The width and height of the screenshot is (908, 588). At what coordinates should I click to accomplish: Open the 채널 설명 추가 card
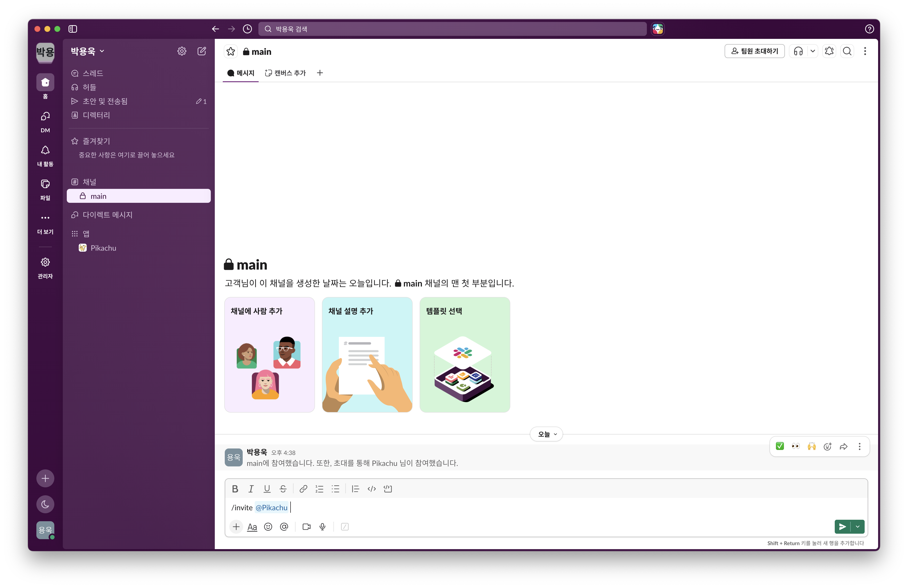point(367,355)
